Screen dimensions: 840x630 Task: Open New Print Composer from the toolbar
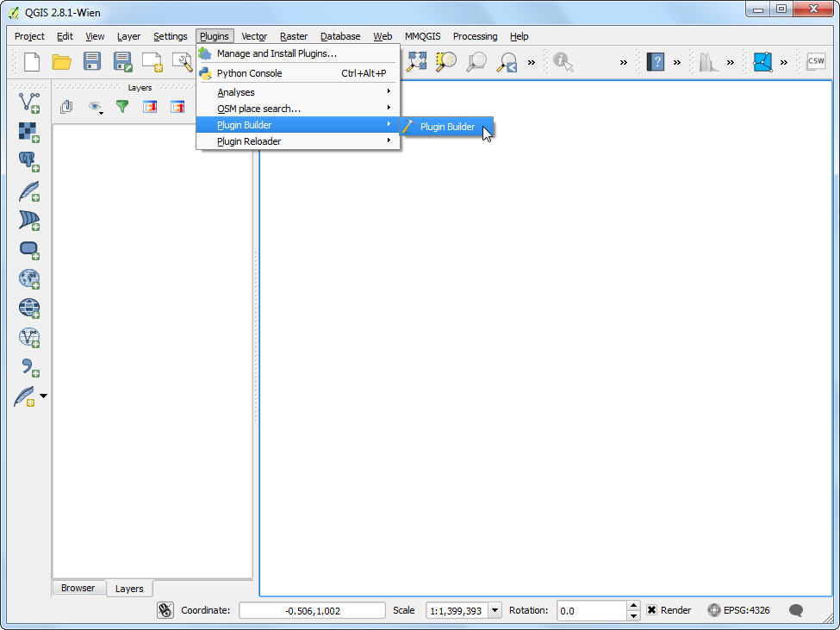[152, 61]
